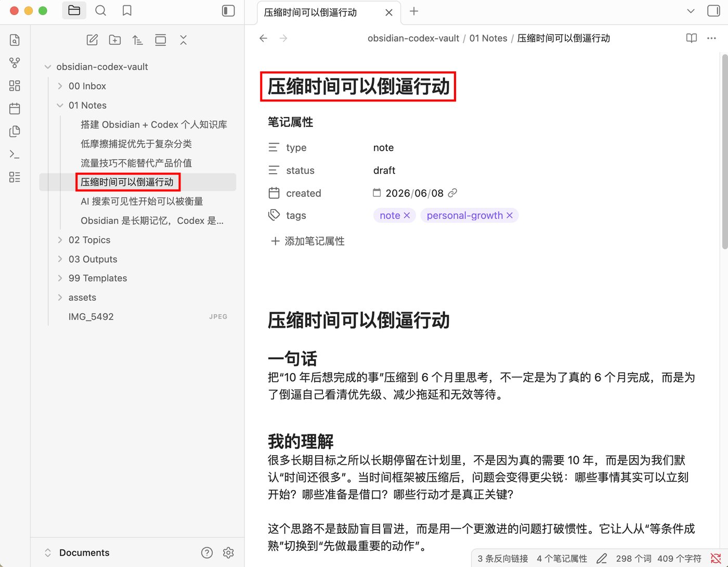Viewport: 728px width, 567px height.
Task: Navigate back with left arrow
Action: [263, 38]
